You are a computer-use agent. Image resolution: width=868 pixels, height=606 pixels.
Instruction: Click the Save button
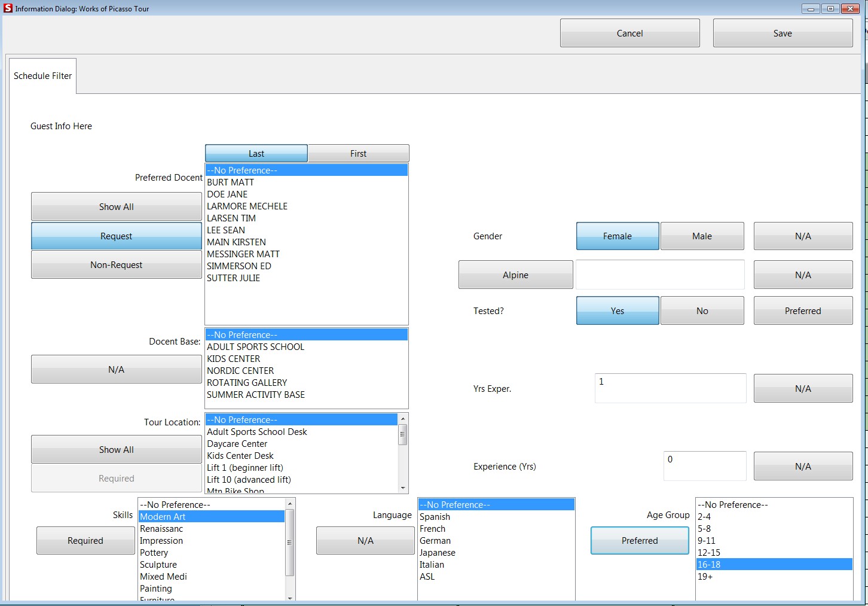[782, 34]
